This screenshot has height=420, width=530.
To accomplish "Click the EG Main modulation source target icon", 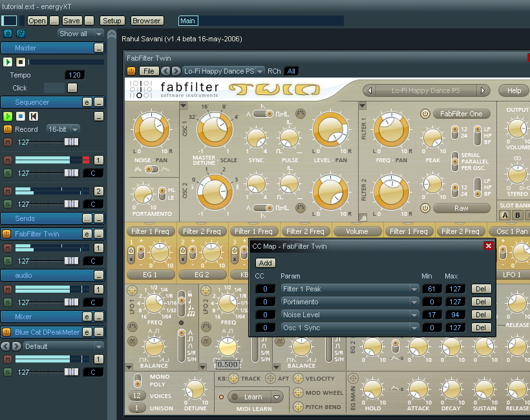I will point(353,378).
